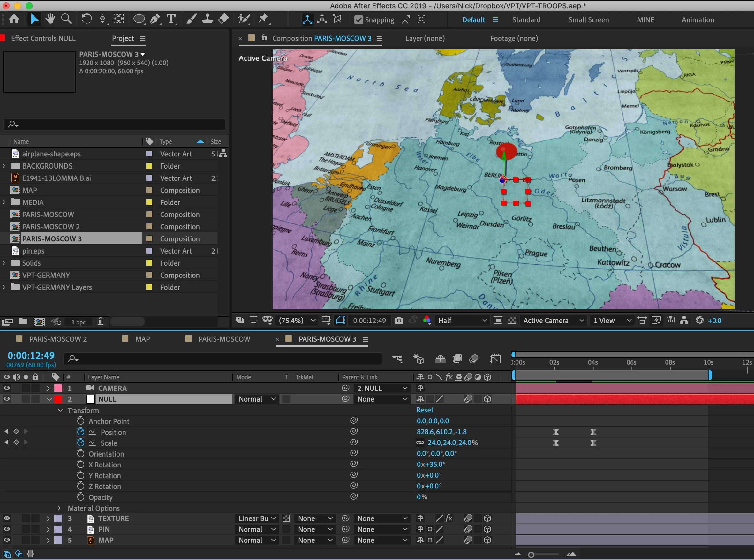Expand the Material Options group

59,508
